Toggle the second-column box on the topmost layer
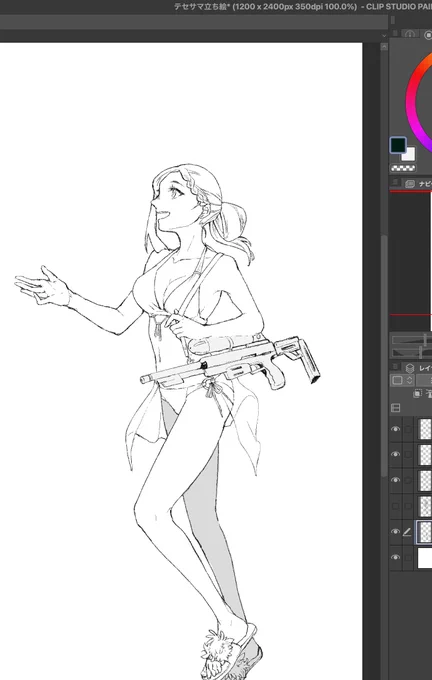Screen dimensions: 432x680 (408, 429)
